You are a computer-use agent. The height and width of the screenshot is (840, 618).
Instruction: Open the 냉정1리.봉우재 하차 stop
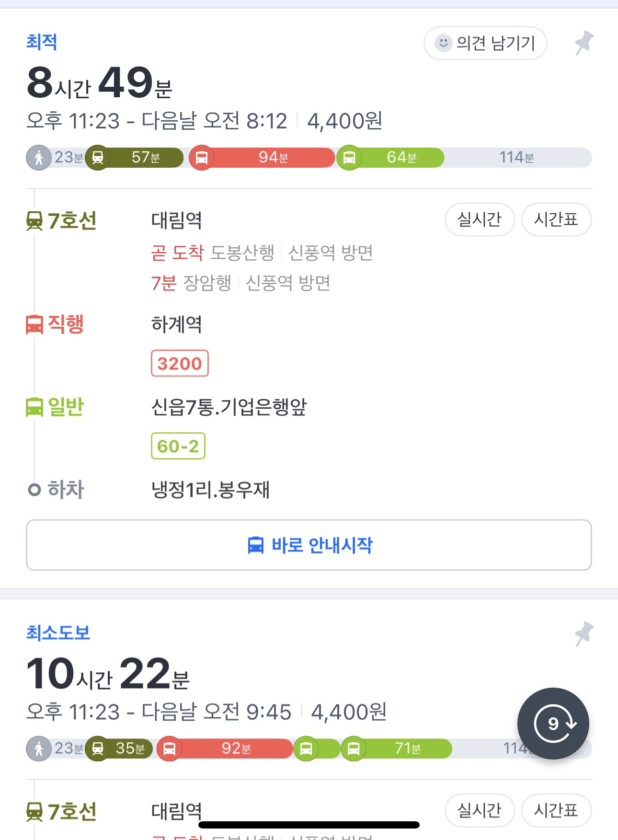[x=210, y=490]
